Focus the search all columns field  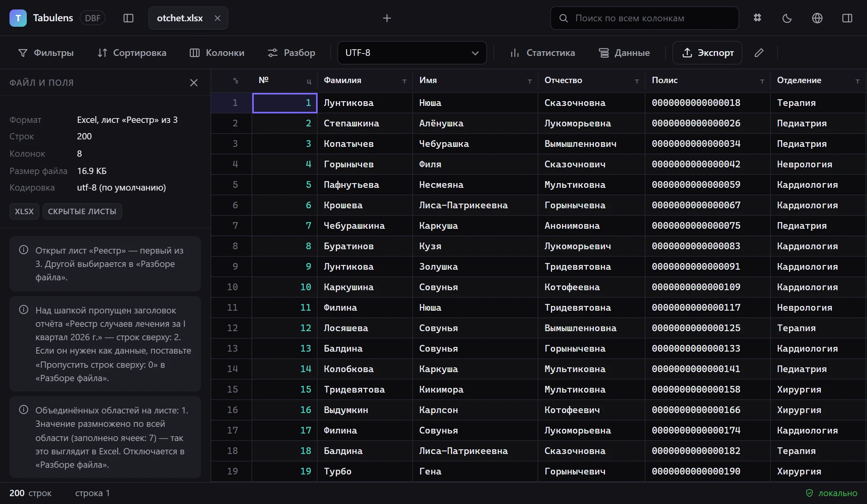tap(645, 18)
